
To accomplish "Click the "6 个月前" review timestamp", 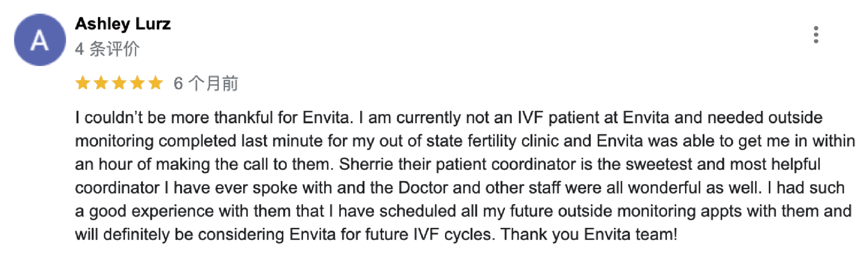I will click(x=206, y=83).
